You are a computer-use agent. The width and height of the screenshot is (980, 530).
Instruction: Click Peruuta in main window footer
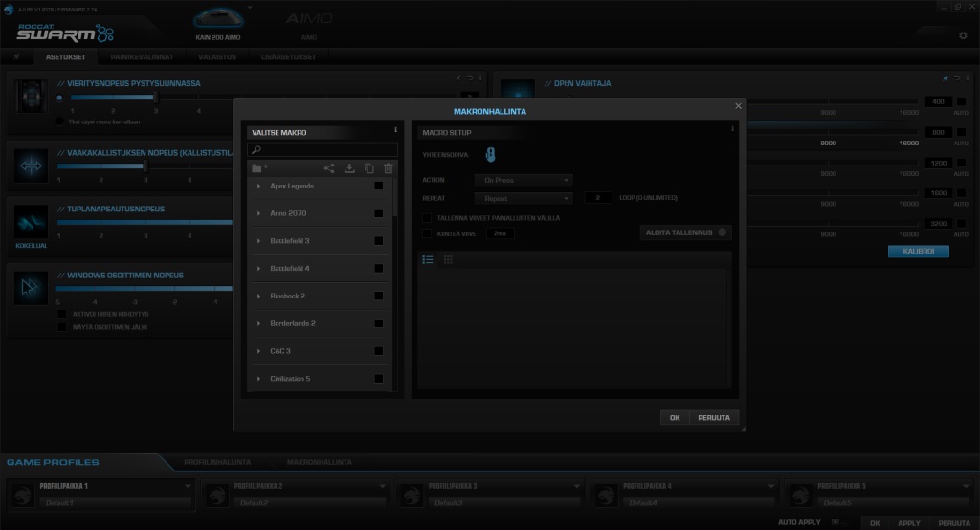(954, 523)
